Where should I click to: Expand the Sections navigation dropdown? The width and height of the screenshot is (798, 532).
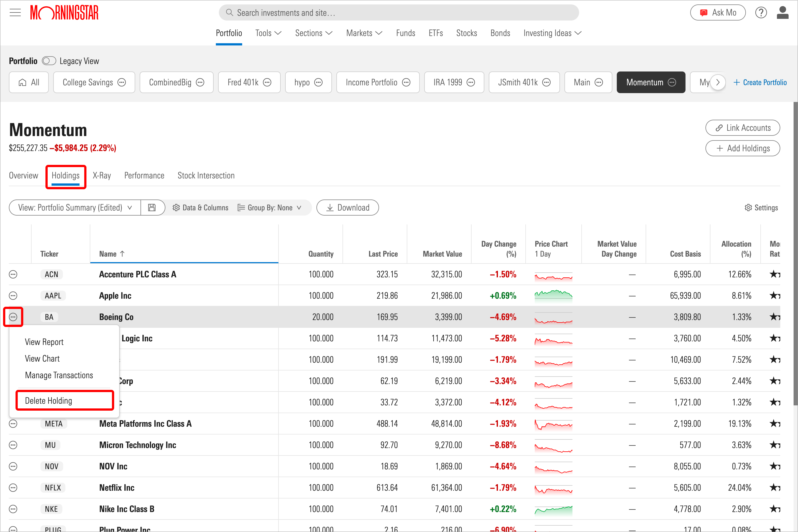click(x=313, y=33)
